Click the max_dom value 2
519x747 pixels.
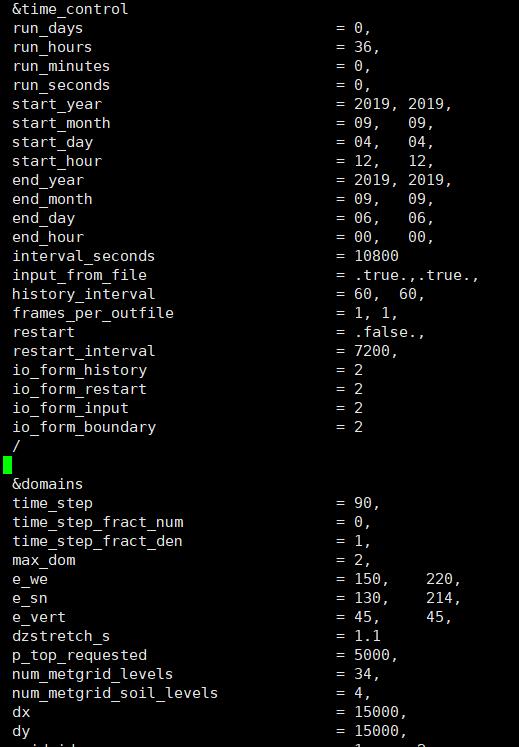pos(358,560)
